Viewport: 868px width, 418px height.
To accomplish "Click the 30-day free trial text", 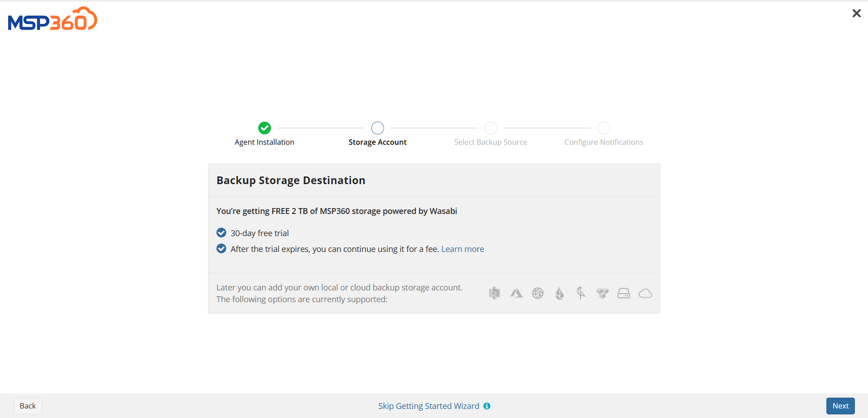I will click(x=260, y=233).
